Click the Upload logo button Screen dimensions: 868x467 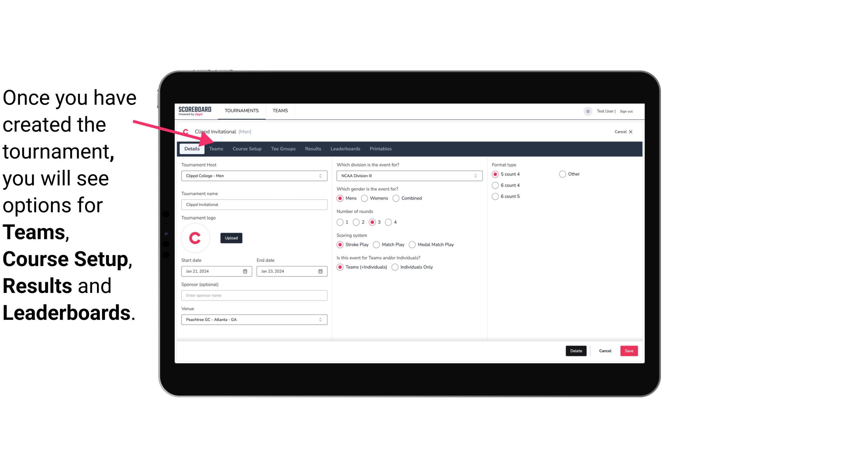pyautogui.click(x=231, y=238)
